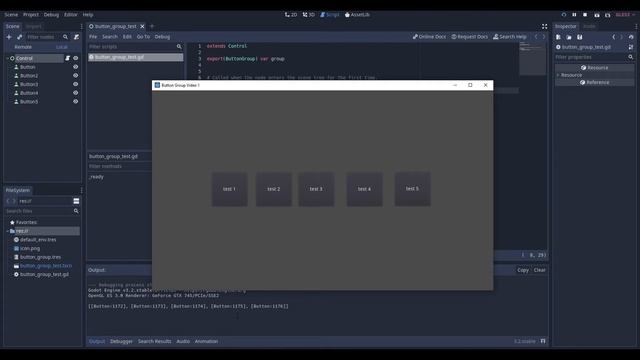
Task: Stop the running scene
Action: pyautogui.click(x=585, y=15)
